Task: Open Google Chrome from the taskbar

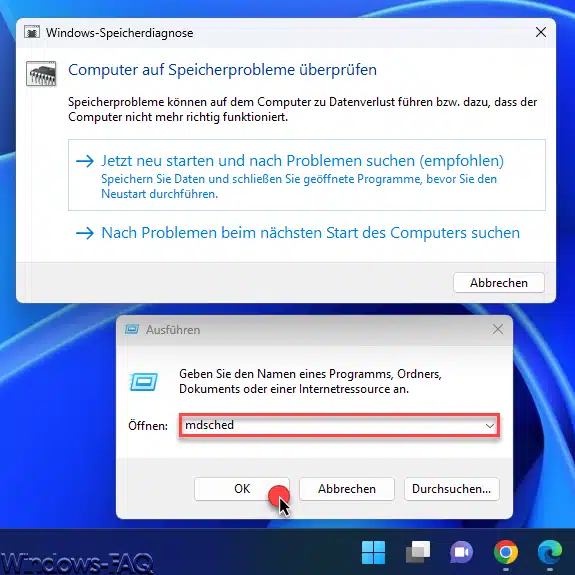Action: tap(506, 552)
